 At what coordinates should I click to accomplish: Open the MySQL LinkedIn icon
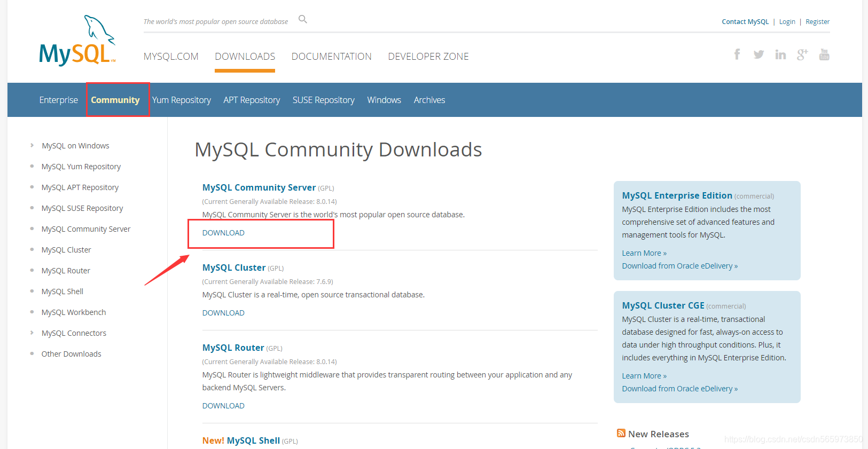pyautogui.click(x=780, y=54)
